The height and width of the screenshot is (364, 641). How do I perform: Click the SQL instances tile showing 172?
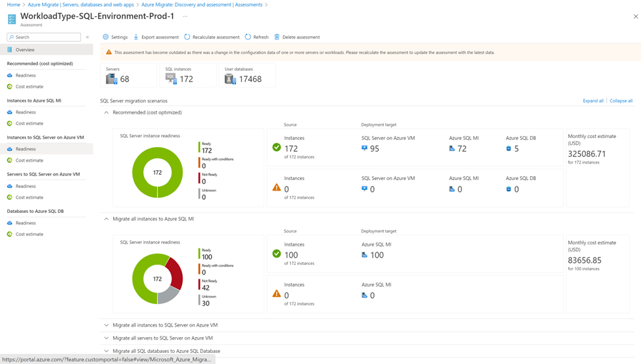click(187, 75)
